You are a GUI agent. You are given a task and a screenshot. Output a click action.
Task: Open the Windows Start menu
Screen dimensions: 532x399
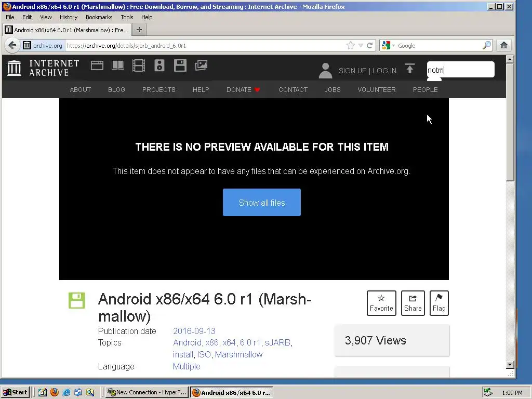point(15,392)
